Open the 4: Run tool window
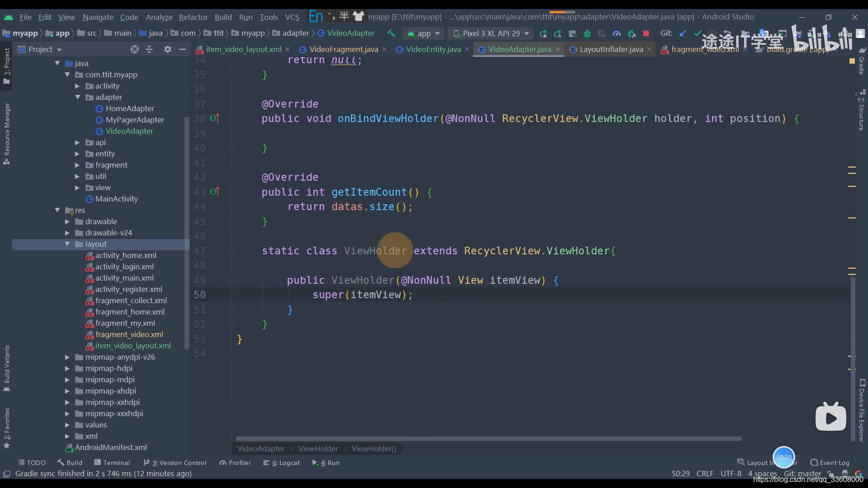The image size is (868, 488). coord(326,463)
